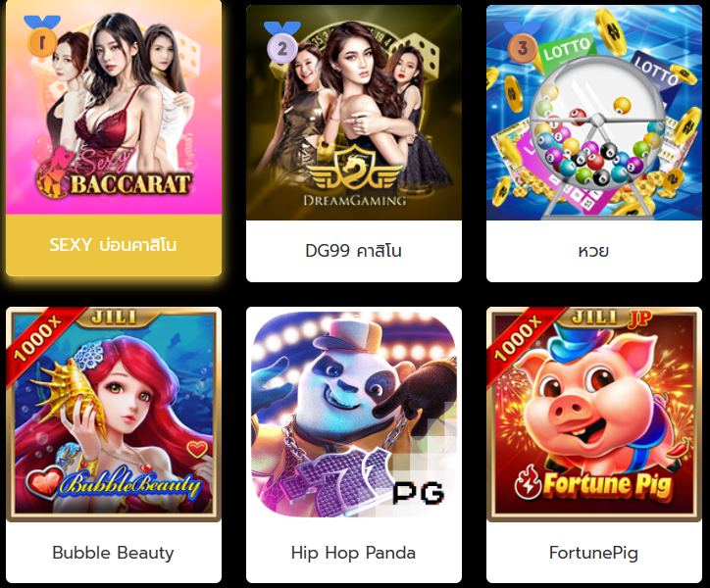The width and height of the screenshot is (710, 588).
Task: Open the Hip Hop Panda game image
Action: click(354, 415)
